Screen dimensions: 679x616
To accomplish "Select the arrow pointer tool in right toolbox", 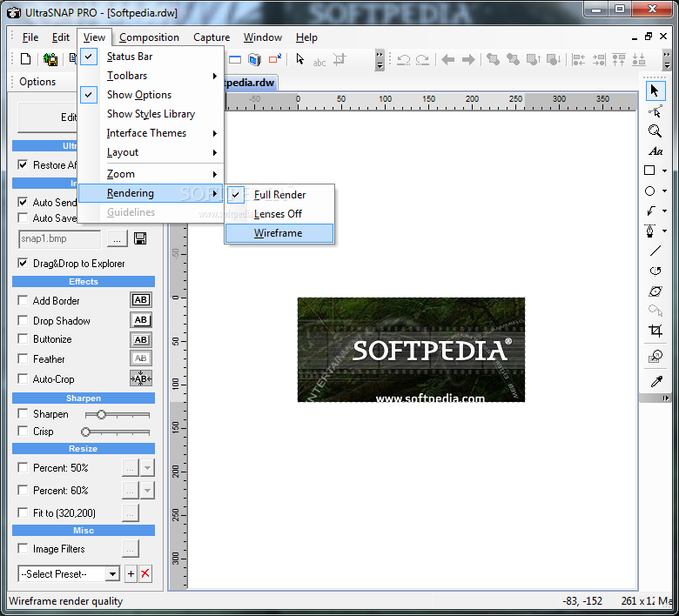I will [x=655, y=90].
